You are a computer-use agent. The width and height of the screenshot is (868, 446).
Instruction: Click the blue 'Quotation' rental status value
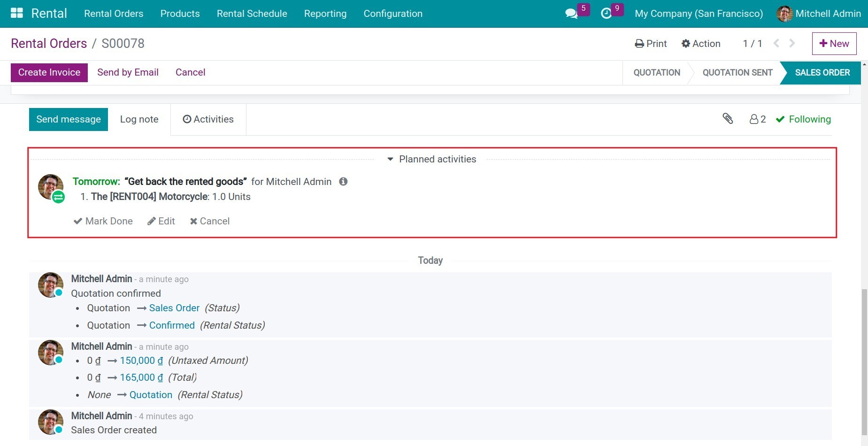click(151, 395)
